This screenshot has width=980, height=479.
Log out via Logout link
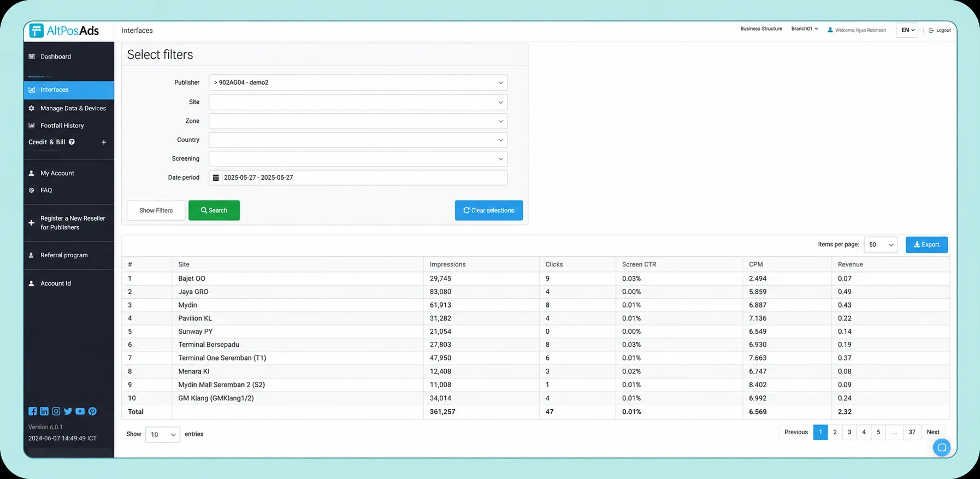click(x=940, y=31)
